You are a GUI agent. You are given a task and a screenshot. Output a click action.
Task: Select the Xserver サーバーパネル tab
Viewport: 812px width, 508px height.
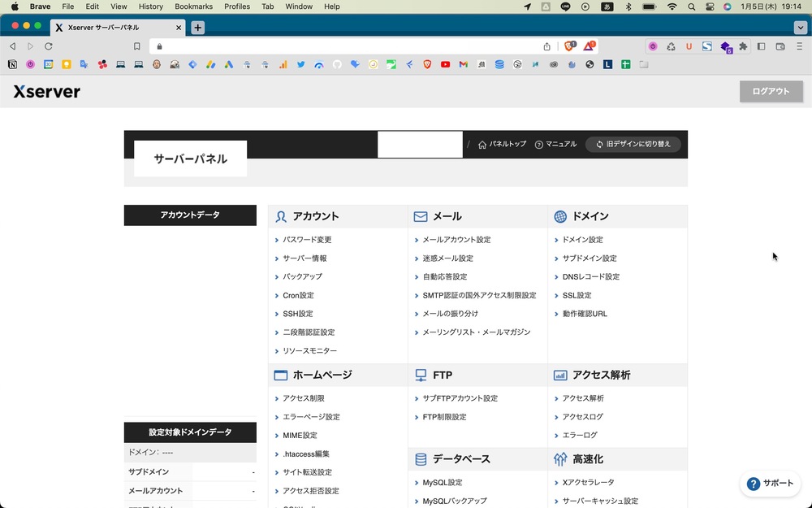tap(118, 28)
